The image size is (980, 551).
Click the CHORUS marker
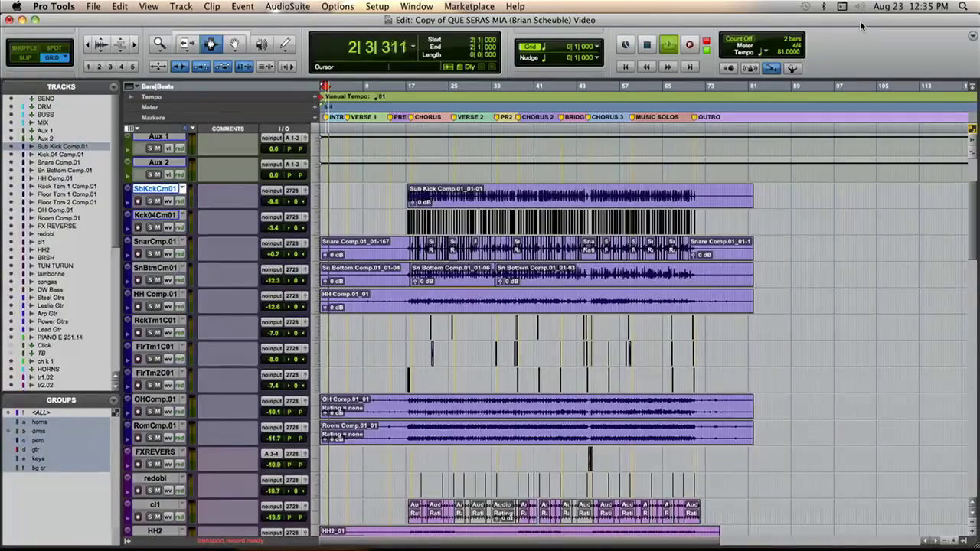[x=427, y=117]
